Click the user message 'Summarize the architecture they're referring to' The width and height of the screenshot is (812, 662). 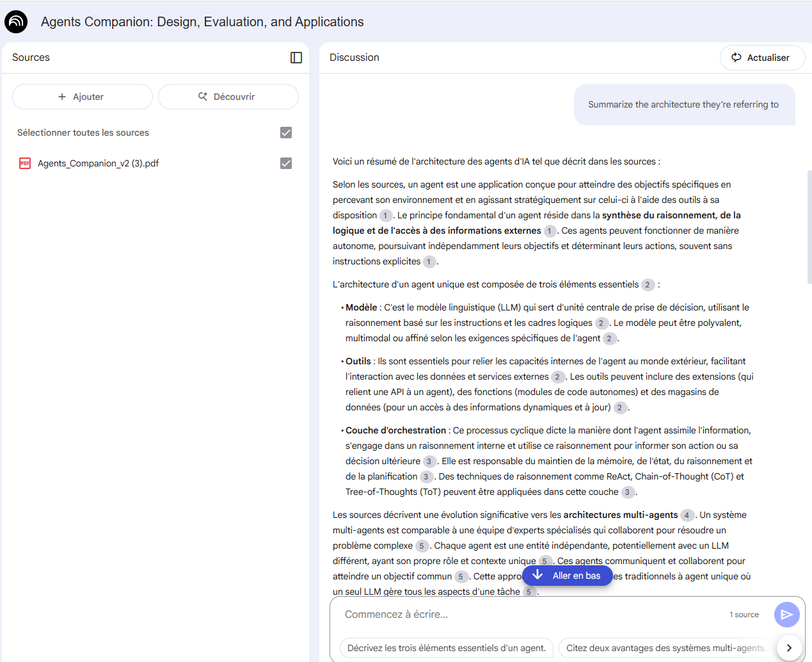(683, 104)
